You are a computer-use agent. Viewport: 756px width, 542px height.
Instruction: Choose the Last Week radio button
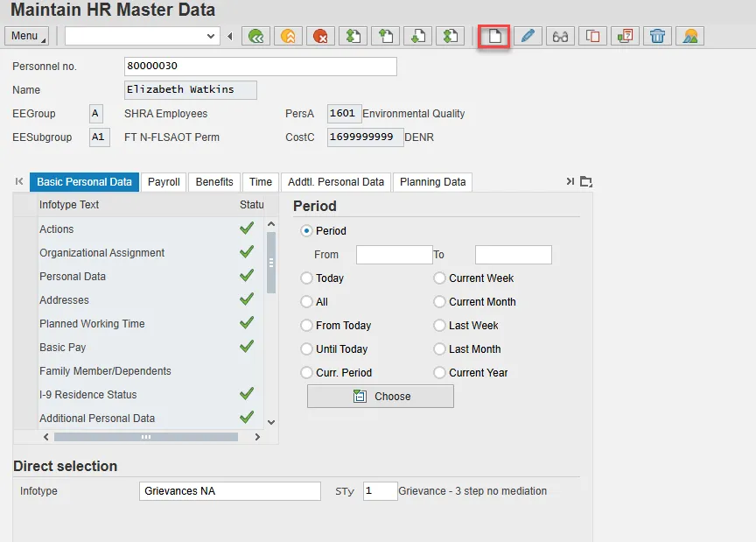(439, 326)
